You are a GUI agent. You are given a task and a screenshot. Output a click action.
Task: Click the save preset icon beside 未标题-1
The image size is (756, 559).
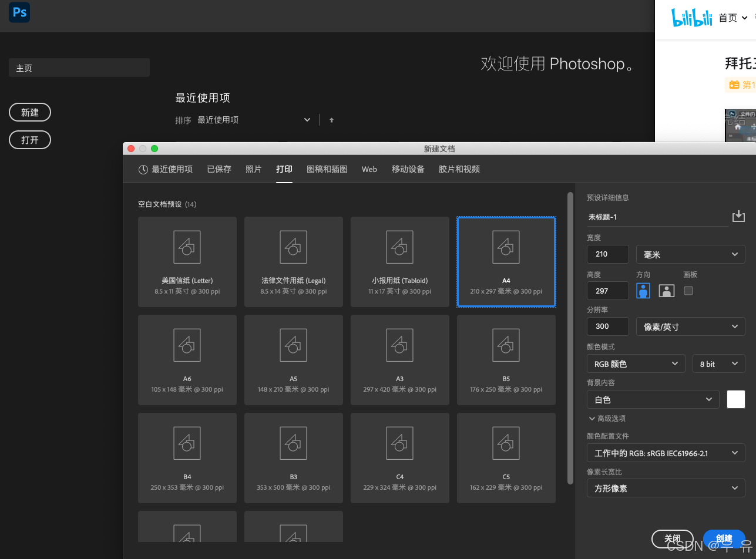(738, 217)
